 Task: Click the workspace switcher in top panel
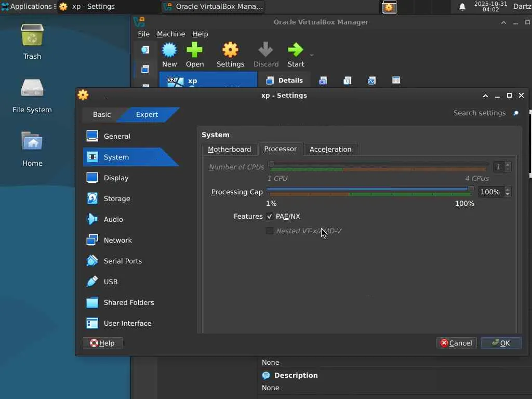(x=389, y=7)
